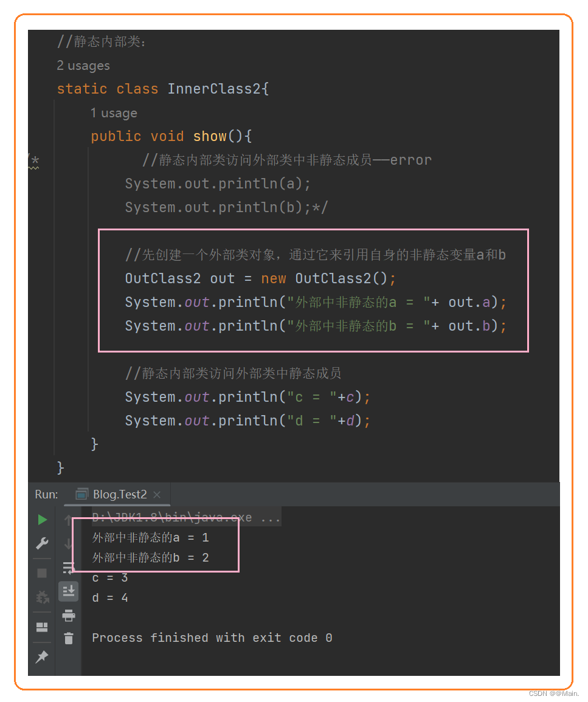
Task: Click the commented System.out.println(b);*/ line
Action: click(x=227, y=207)
